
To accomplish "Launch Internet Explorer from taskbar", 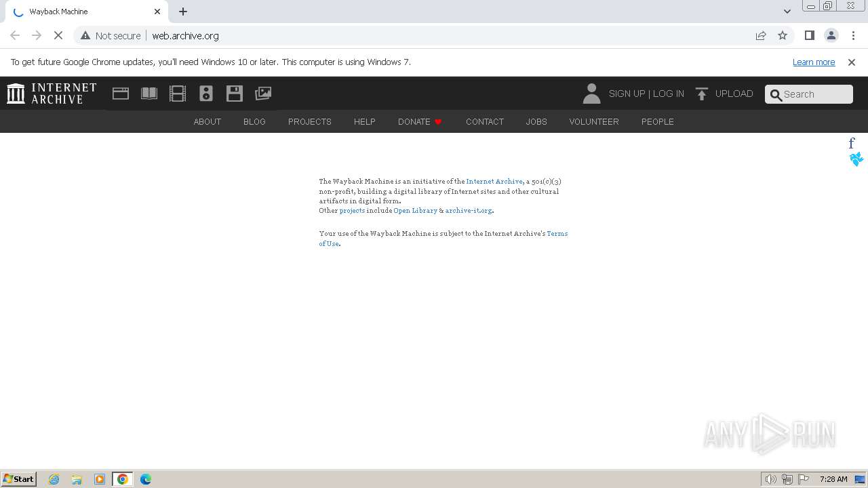I will (x=54, y=479).
